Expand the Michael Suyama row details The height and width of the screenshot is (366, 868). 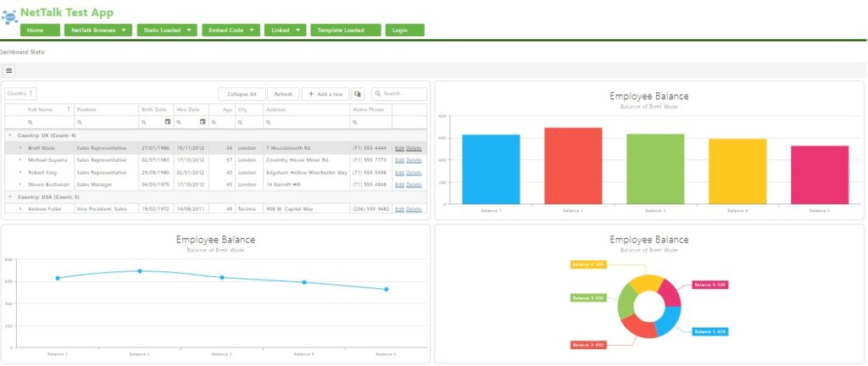pos(20,159)
